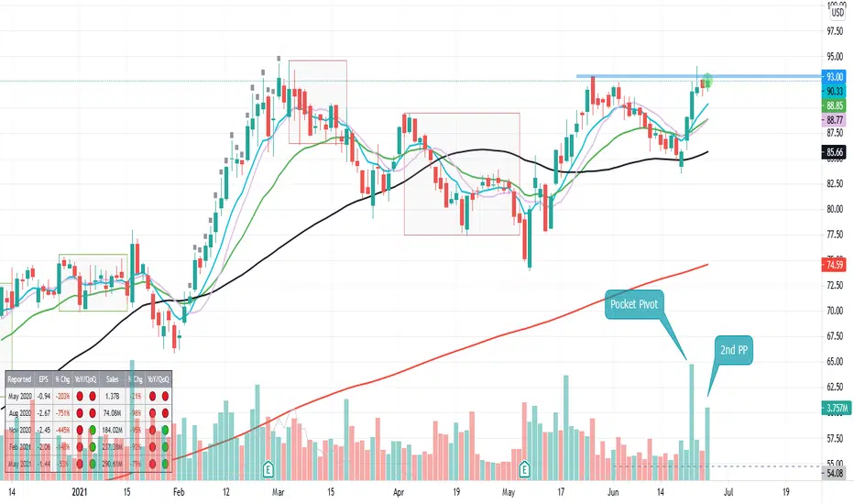Click the May 2021 row in earnings table

[x=89, y=464]
